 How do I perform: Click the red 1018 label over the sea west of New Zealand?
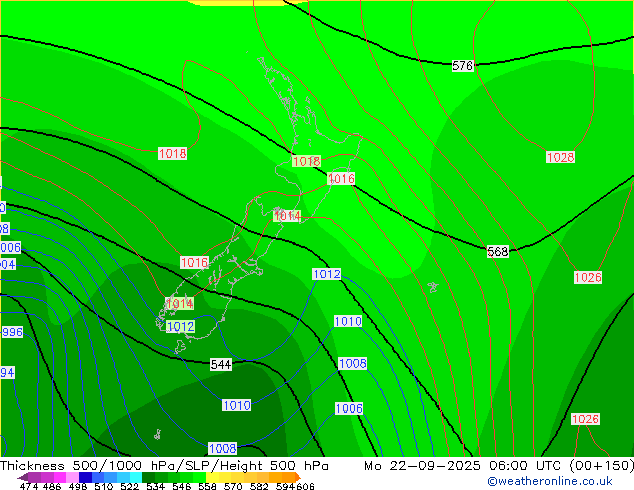coord(172,154)
